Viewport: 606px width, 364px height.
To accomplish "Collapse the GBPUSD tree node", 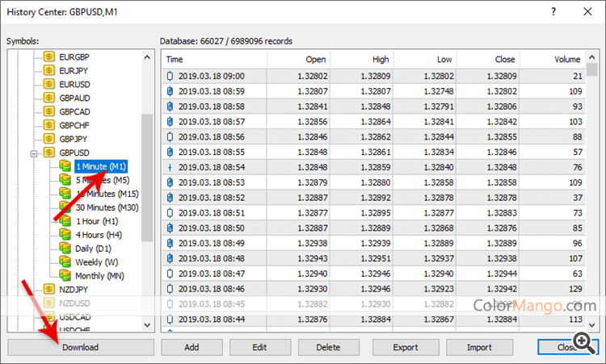I will coord(34,152).
